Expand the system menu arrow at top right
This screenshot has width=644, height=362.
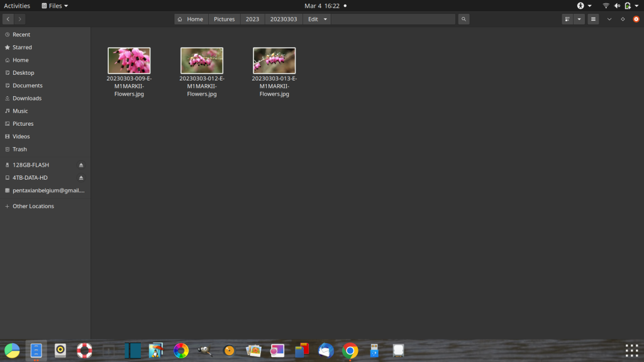pyautogui.click(x=636, y=6)
